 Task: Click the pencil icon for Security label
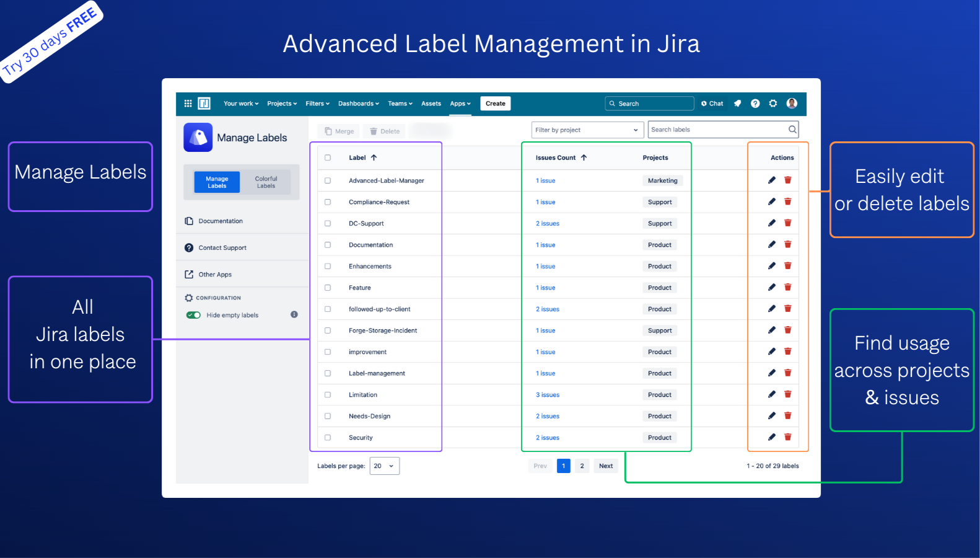[772, 437]
